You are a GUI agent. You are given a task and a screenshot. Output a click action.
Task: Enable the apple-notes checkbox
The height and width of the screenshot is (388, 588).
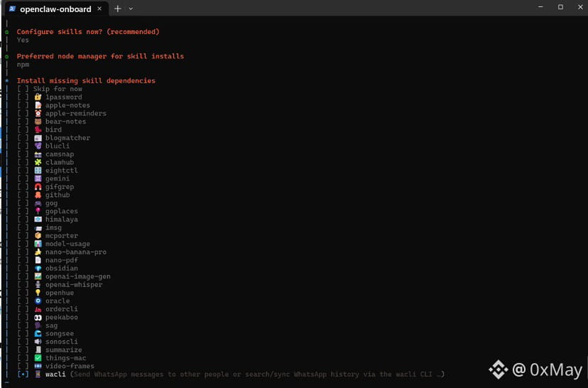[x=23, y=105]
